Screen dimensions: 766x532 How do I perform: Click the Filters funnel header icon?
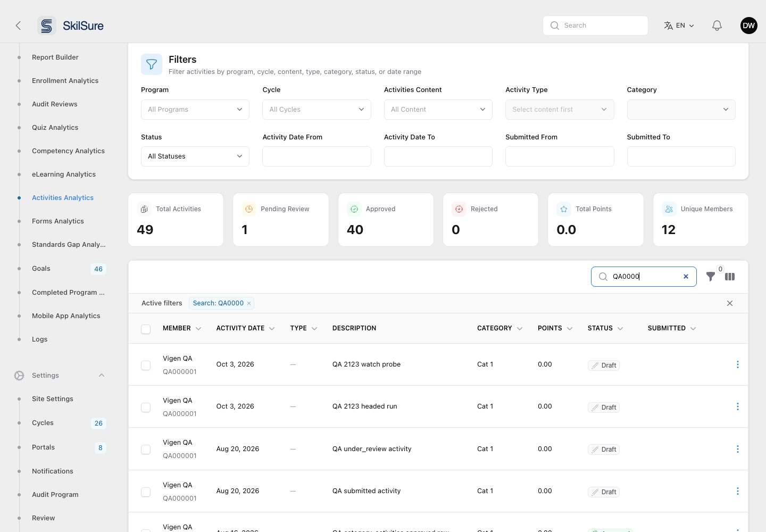click(x=152, y=64)
